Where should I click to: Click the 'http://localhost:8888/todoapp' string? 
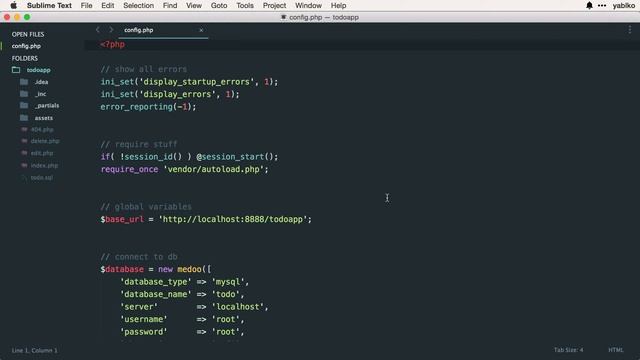[233, 219]
